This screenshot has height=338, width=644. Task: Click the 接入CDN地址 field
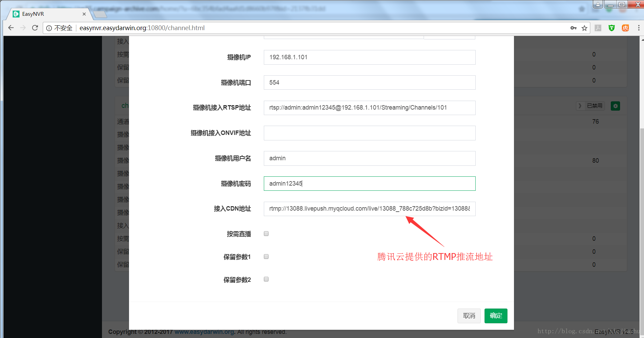370,209
